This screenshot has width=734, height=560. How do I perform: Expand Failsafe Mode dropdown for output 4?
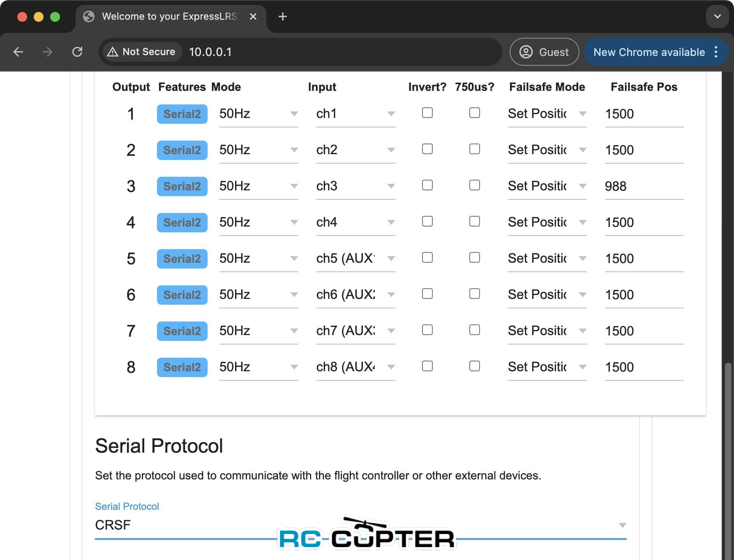click(x=547, y=222)
